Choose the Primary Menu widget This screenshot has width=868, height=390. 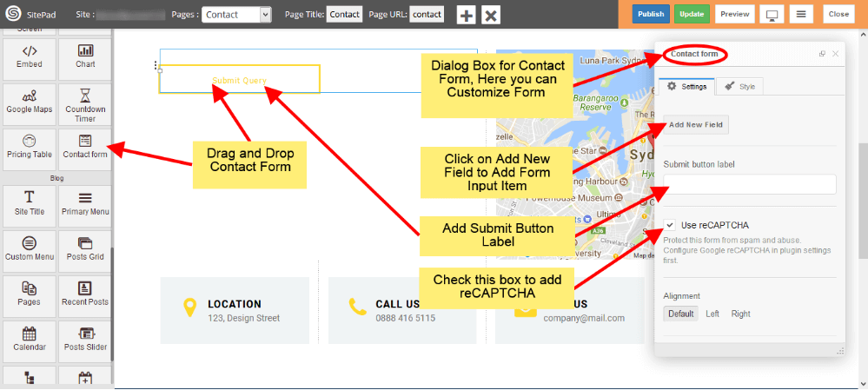click(85, 206)
